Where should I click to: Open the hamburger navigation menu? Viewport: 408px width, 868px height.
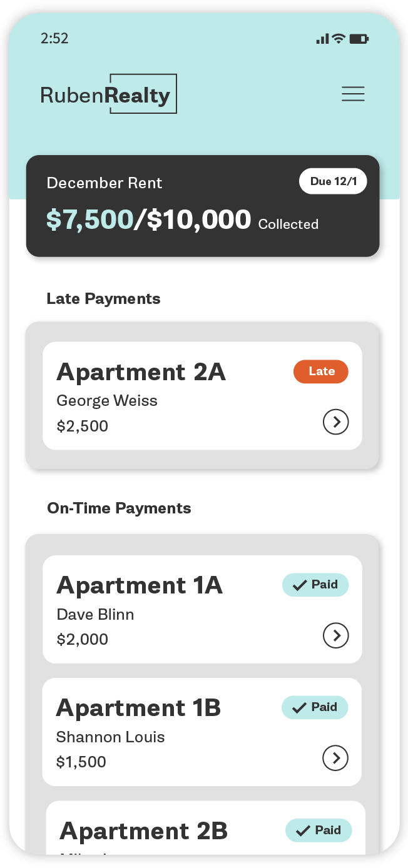point(353,93)
